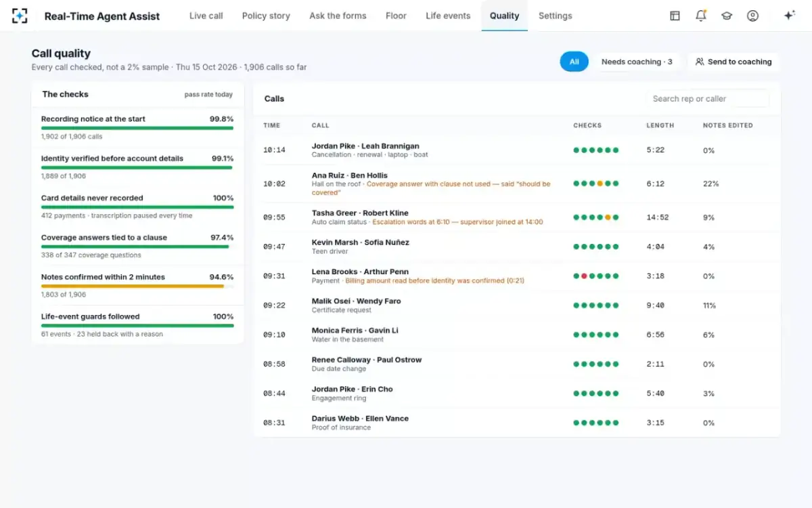Select Card details never recorded check
The image size is (812, 508).
[x=137, y=207]
